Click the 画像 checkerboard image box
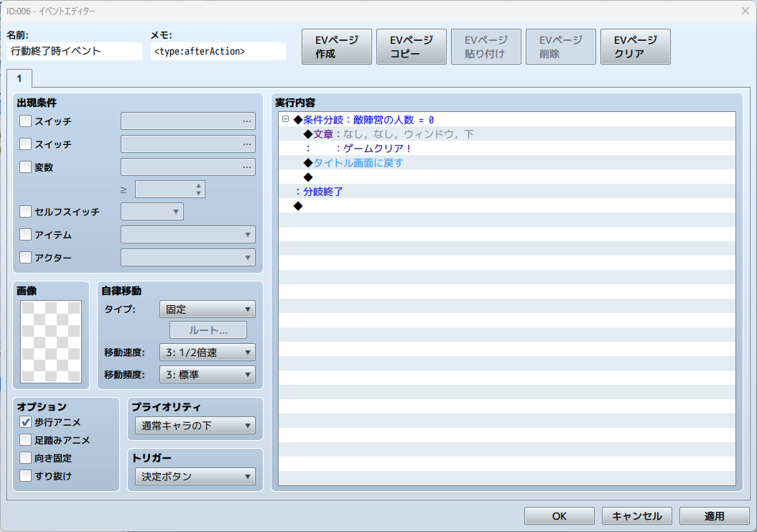Image resolution: width=757 pixels, height=532 pixels. (x=51, y=342)
